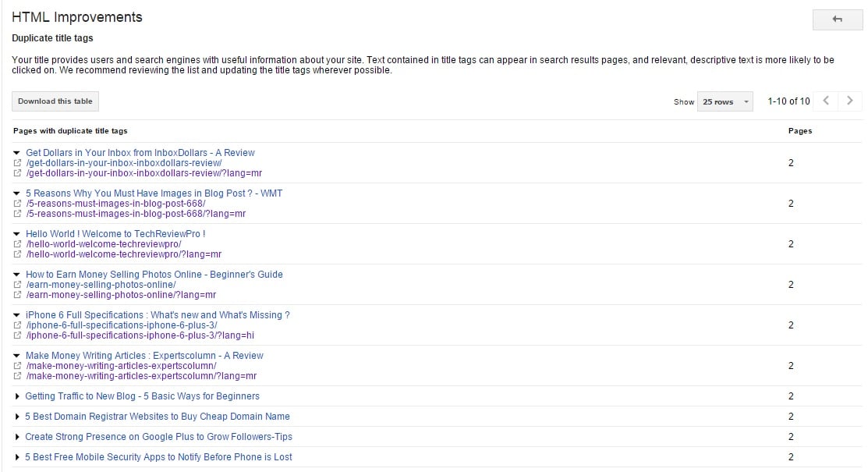Image resolution: width=868 pixels, height=472 pixels.
Task: Open 5 Best Domain Registrar Websites link
Action: tap(158, 416)
